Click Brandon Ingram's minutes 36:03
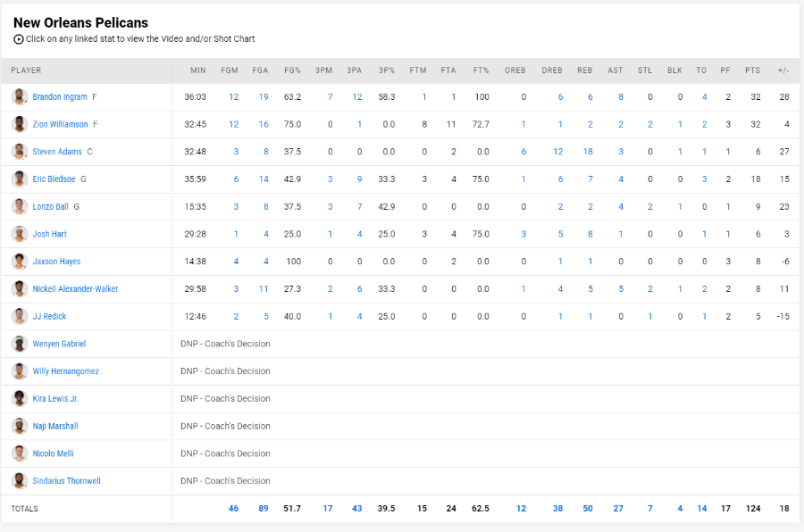804x532 pixels. pos(196,97)
